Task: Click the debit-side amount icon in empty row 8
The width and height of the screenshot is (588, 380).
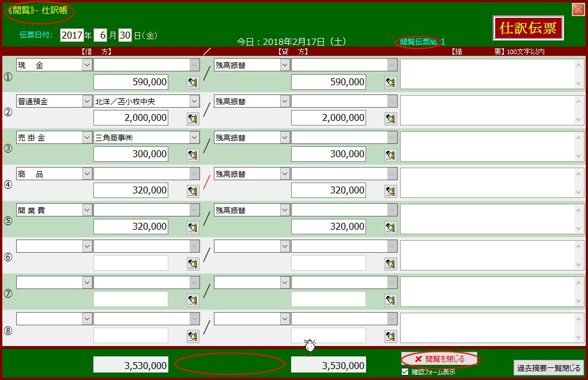Action: (x=193, y=337)
